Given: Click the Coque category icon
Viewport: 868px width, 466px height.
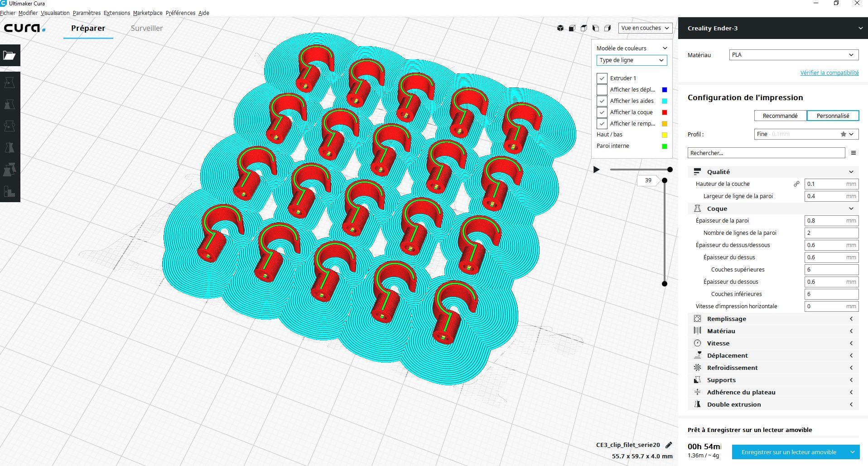Looking at the screenshot, I should [698, 209].
